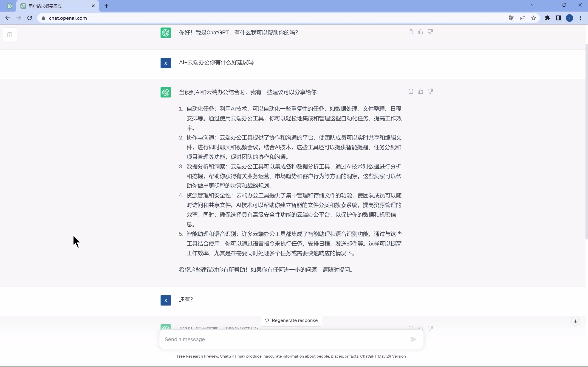This screenshot has width=588, height=367.
Task: Share this page via the share icon
Action: pyautogui.click(x=523, y=18)
